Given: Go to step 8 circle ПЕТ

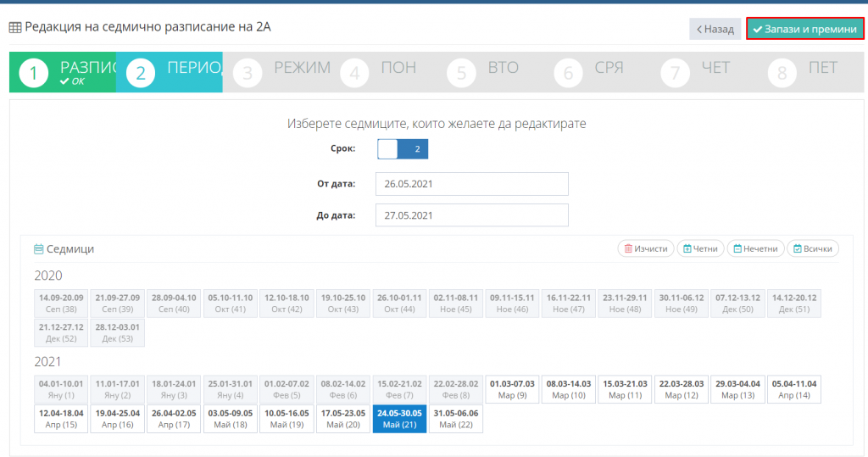Looking at the screenshot, I should (782, 73).
